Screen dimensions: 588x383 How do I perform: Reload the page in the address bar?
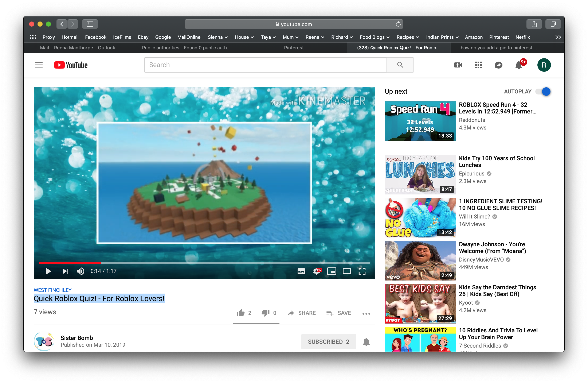tap(398, 24)
